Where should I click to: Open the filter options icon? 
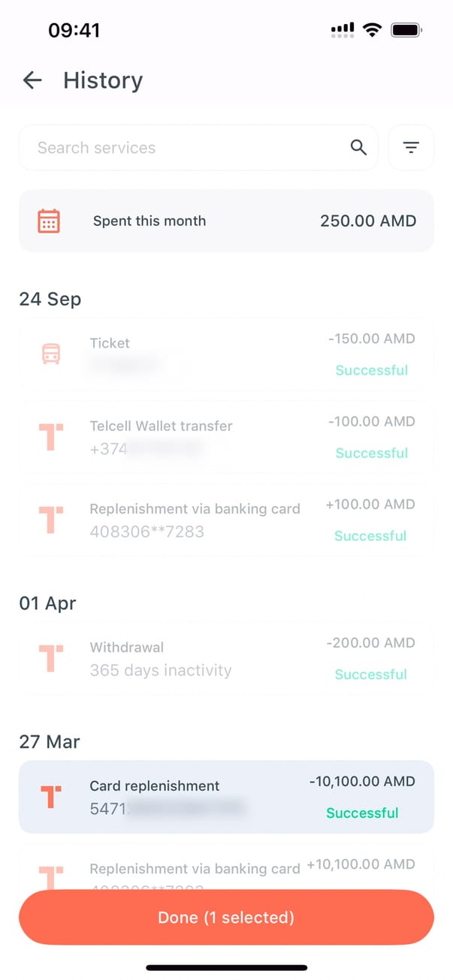411,148
